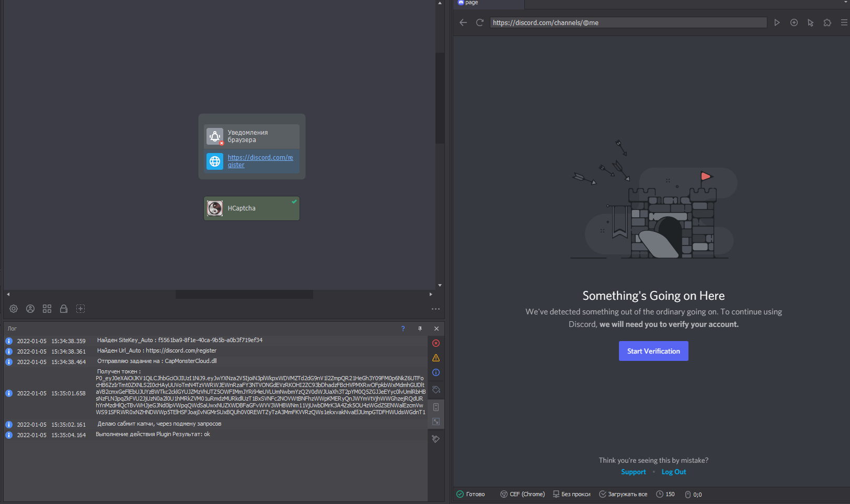
Task: Pin the Лог panel
Action: point(420,329)
